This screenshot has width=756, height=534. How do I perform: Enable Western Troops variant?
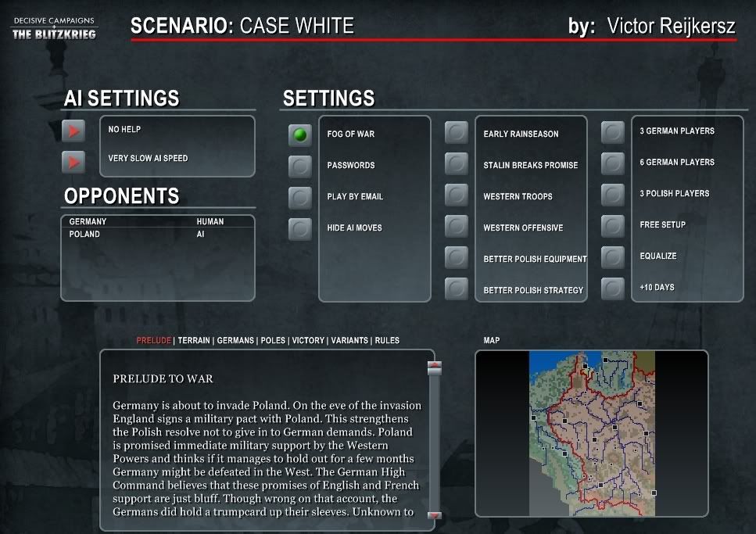coord(456,195)
